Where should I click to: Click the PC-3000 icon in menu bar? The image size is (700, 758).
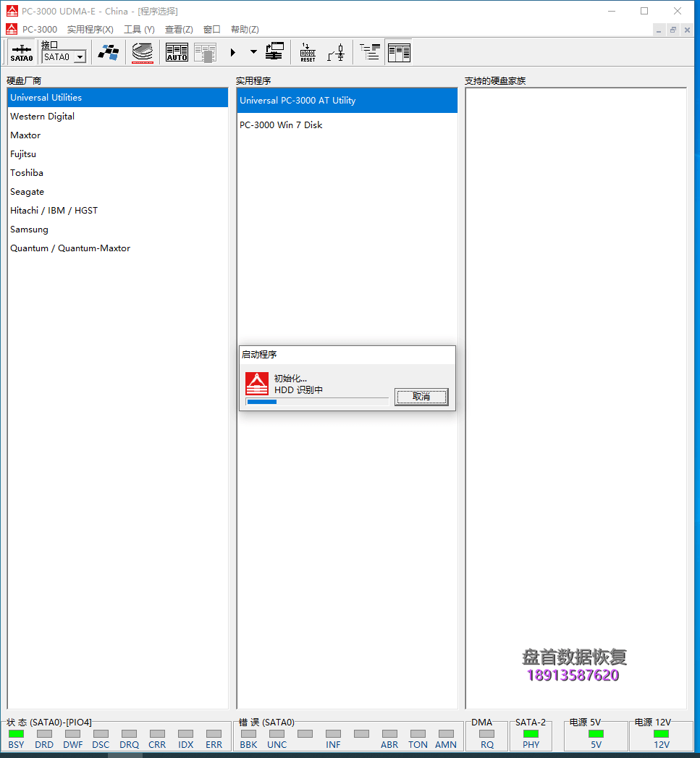[x=12, y=30]
